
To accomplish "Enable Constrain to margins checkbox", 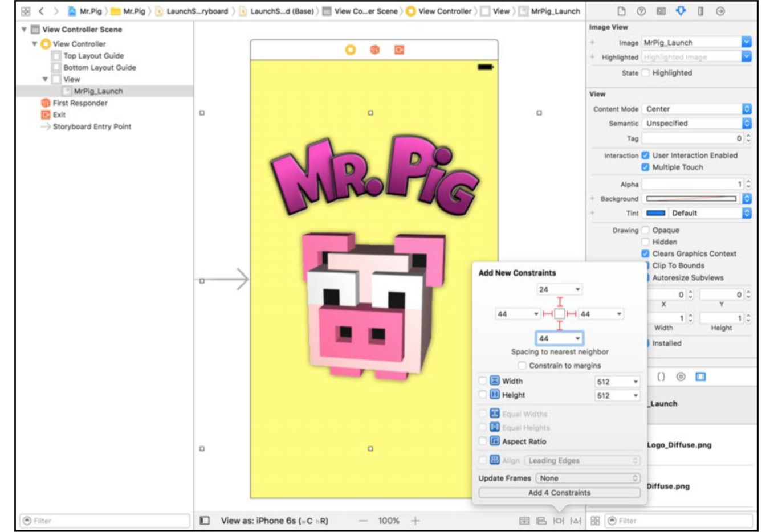I will (522, 366).
